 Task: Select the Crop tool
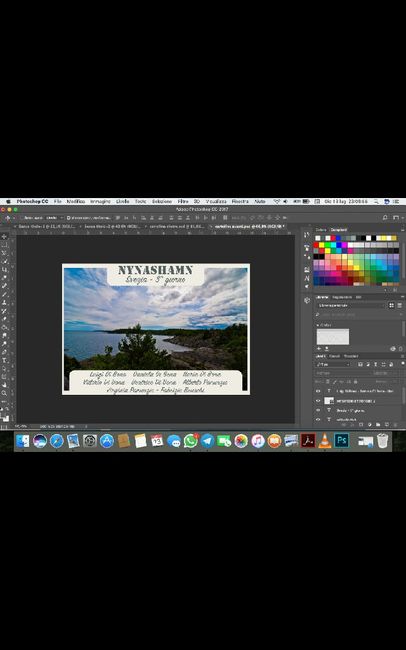click(x=5, y=269)
